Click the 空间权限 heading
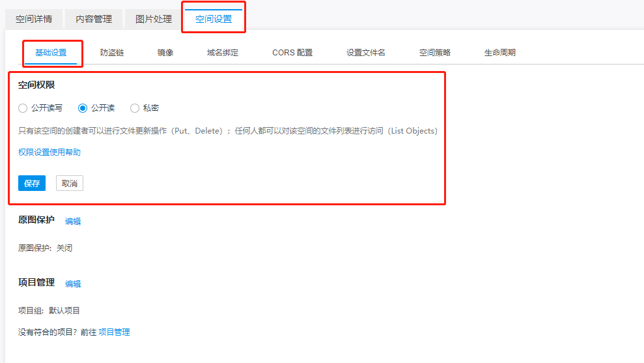The image size is (644, 363). [36, 85]
